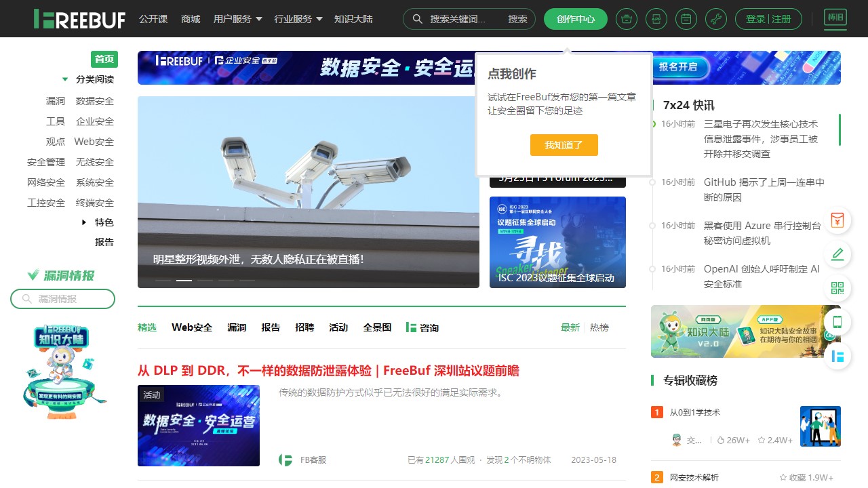Screen dimensions: 868x488
Task: Open the wrench tools icon in header
Action: pyautogui.click(x=716, y=19)
